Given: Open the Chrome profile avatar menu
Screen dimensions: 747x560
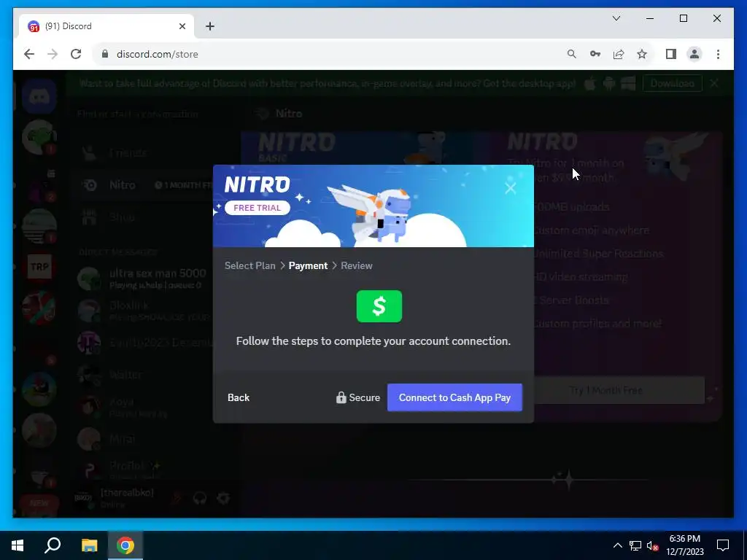Looking at the screenshot, I should [x=694, y=54].
